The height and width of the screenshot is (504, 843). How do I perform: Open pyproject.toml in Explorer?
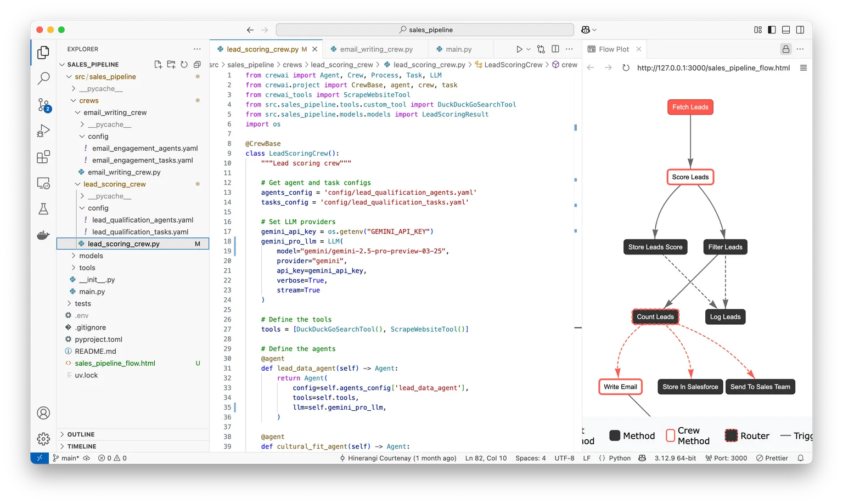(x=99, y=339)
